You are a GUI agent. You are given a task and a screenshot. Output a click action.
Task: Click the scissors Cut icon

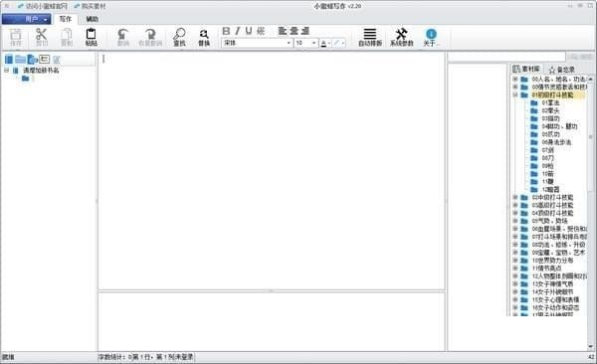[41, 38]
